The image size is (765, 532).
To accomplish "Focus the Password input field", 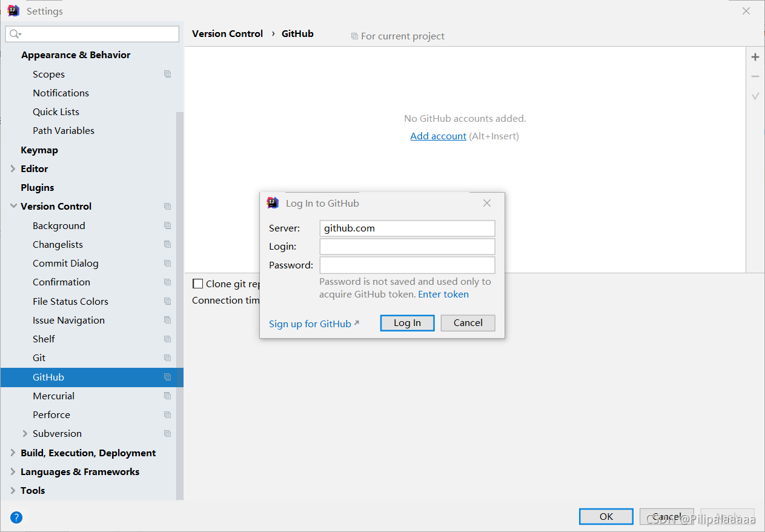I will click(408, 265).
